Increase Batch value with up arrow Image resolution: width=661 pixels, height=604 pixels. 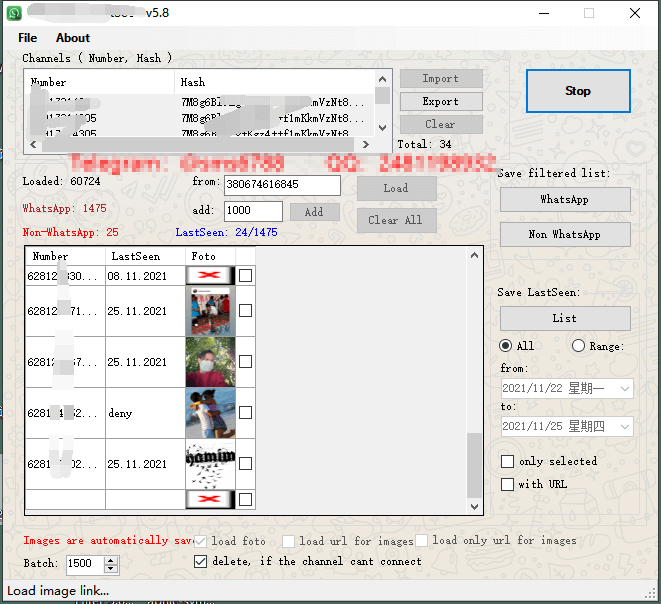pyautogui.click(x=111, y=561)
